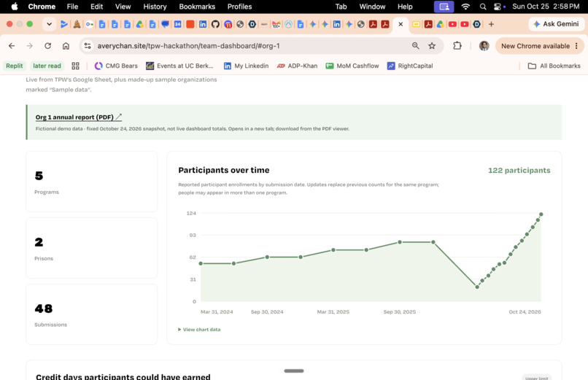588x380 pixels.
Task: Open the Chrome profile avatar
Action: [x=484, y=46]
